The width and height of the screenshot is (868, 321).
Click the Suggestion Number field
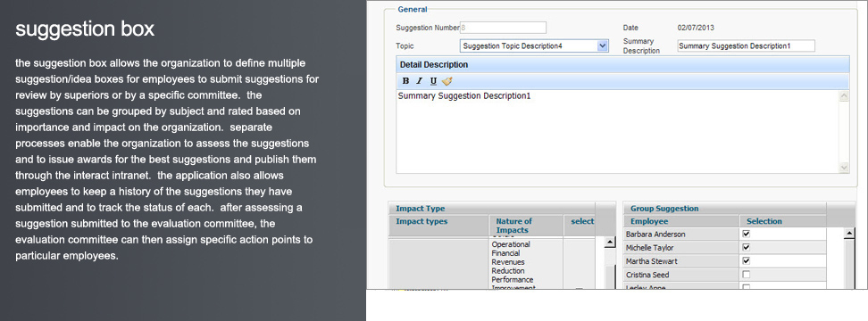click(503, 28)
